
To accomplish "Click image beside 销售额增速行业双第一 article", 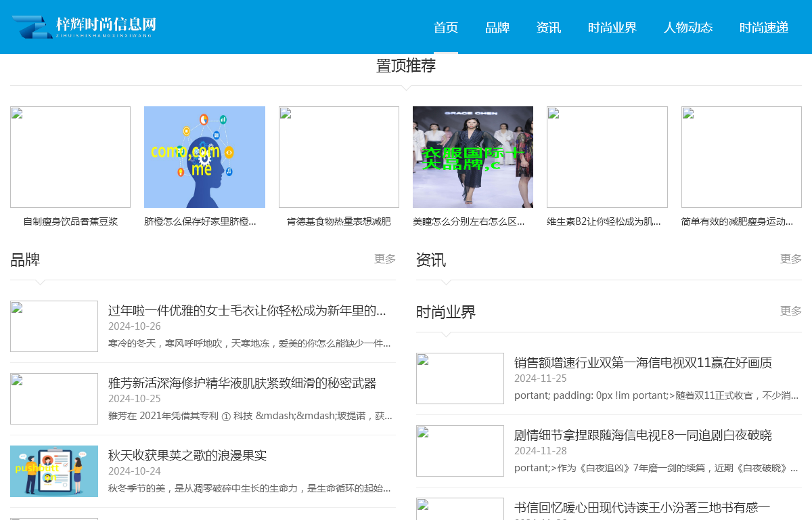I will pyautogui.click(x=460, y=378).
